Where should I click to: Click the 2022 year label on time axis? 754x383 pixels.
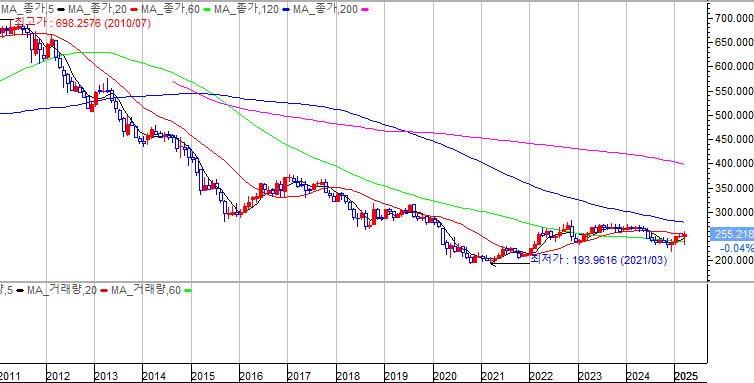pos(541,375)
